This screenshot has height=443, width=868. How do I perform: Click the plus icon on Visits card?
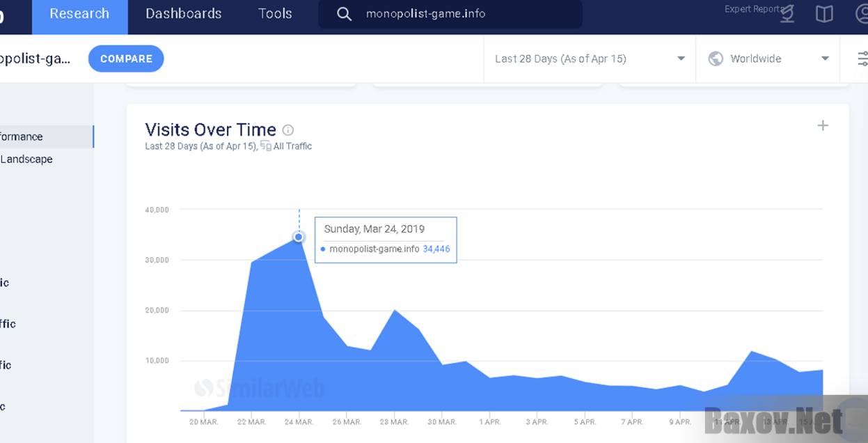tap(823, 125)
